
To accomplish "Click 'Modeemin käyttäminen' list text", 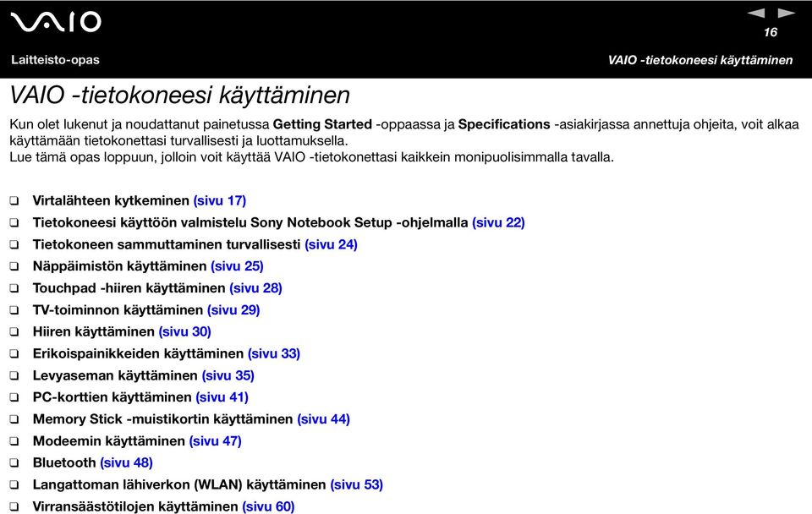I will tap(109, 441).
